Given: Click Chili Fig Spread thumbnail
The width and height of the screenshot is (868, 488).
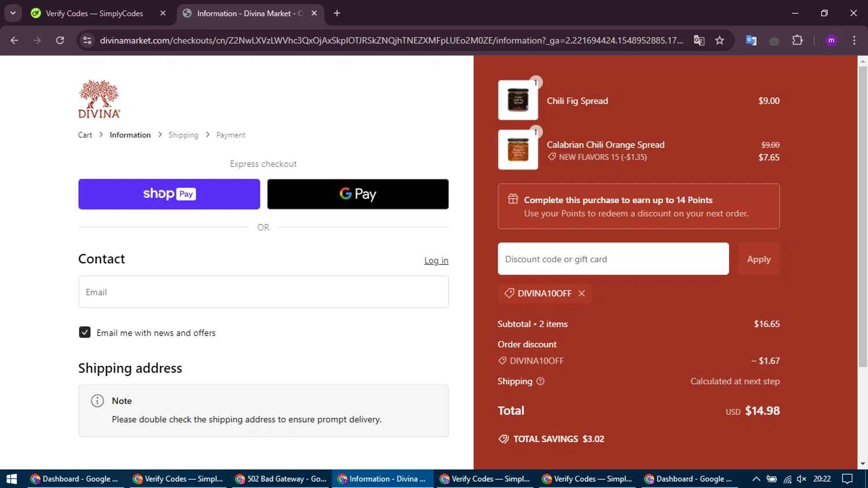Looking at the screenshot, I should 518,100.
